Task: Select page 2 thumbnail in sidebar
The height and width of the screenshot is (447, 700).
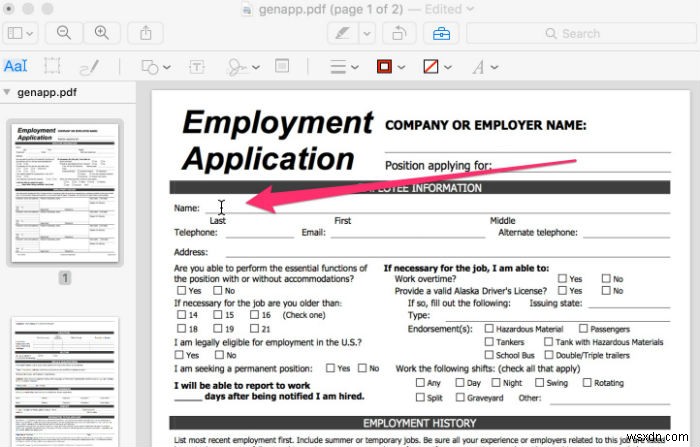Action: click(x=65, y=382)
